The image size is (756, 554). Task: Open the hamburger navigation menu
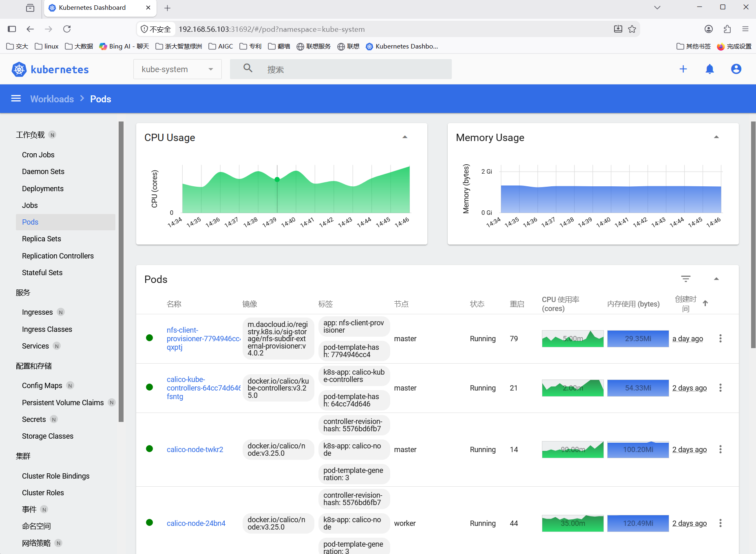[16, 99]
